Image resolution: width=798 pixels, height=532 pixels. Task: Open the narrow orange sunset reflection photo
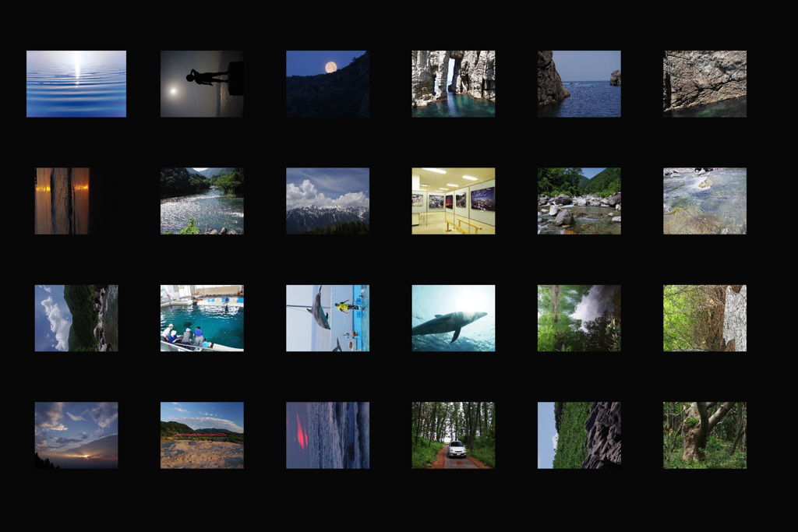coord(62,201)
